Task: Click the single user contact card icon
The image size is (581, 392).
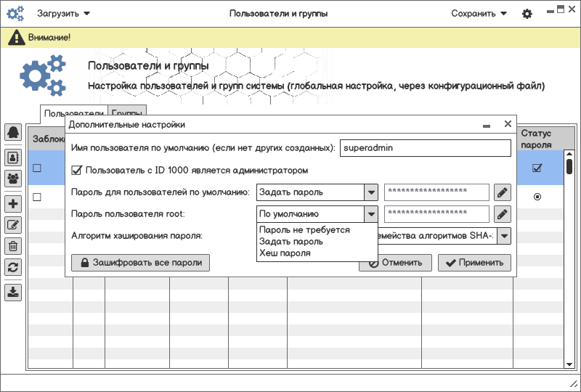Action: click(13, 156)
